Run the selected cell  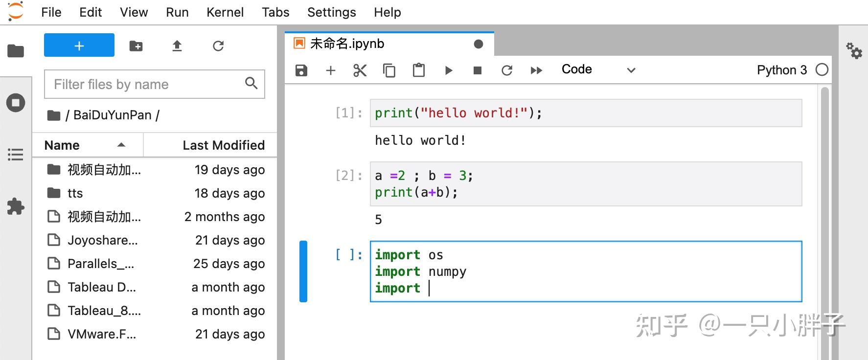pos(448,70)
